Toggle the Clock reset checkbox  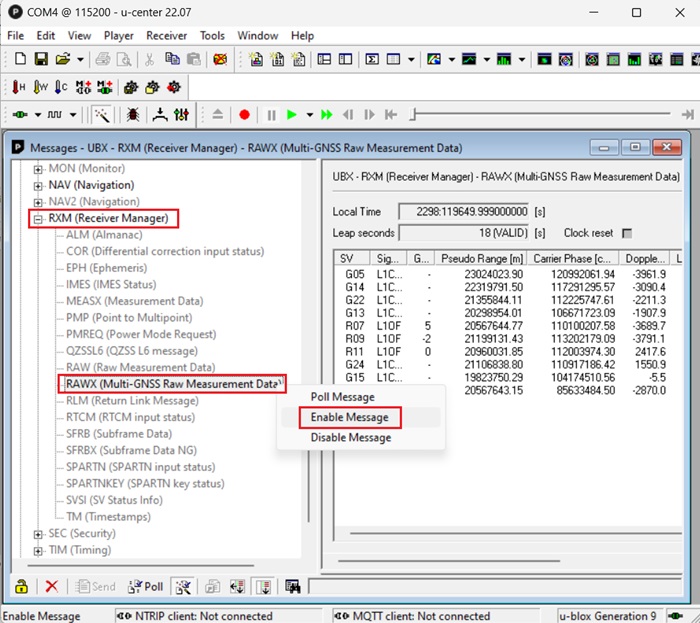point(627,233)
